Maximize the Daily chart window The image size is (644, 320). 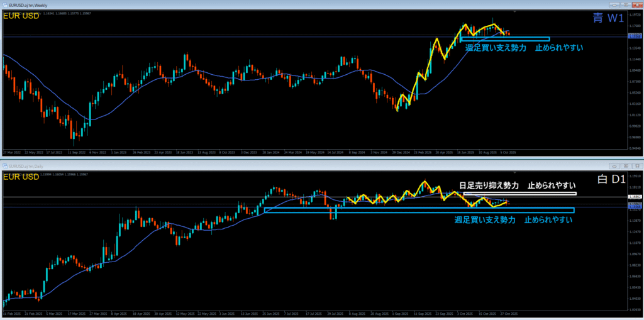tap(625, 165)
